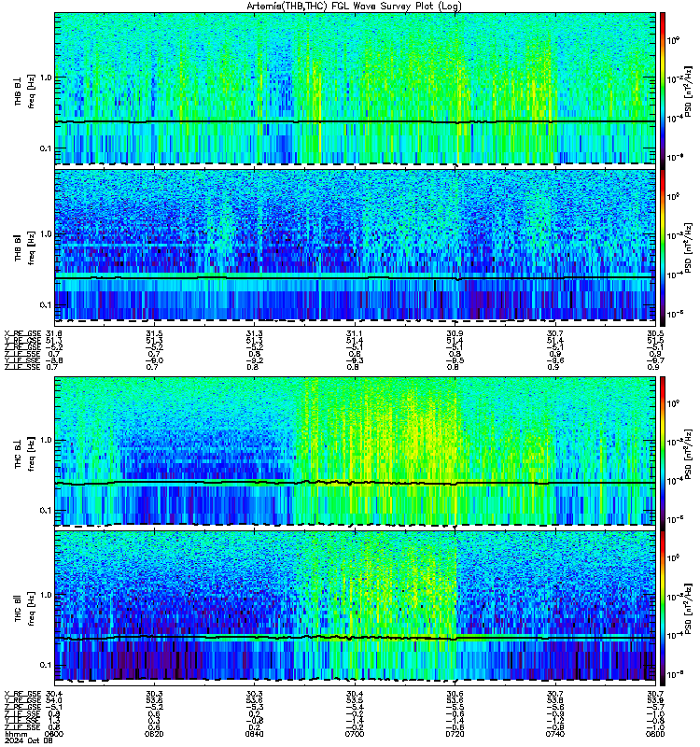The image size is (700, 747).
Task: Click the THB B-parallel freq [Hz] axis label
Action: (x=32, y=247)
